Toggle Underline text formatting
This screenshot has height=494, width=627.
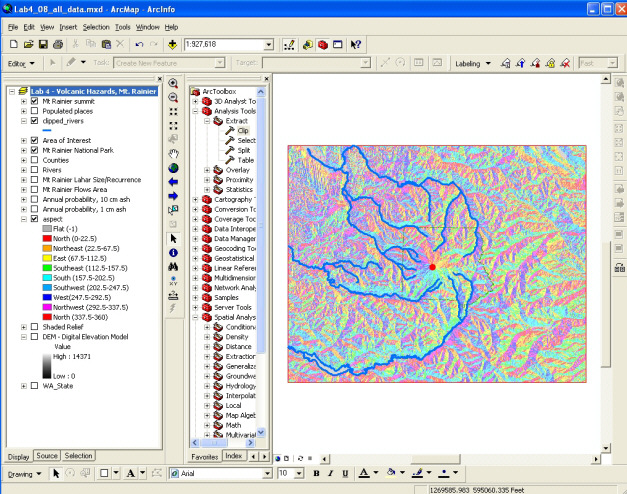[345, 474]
